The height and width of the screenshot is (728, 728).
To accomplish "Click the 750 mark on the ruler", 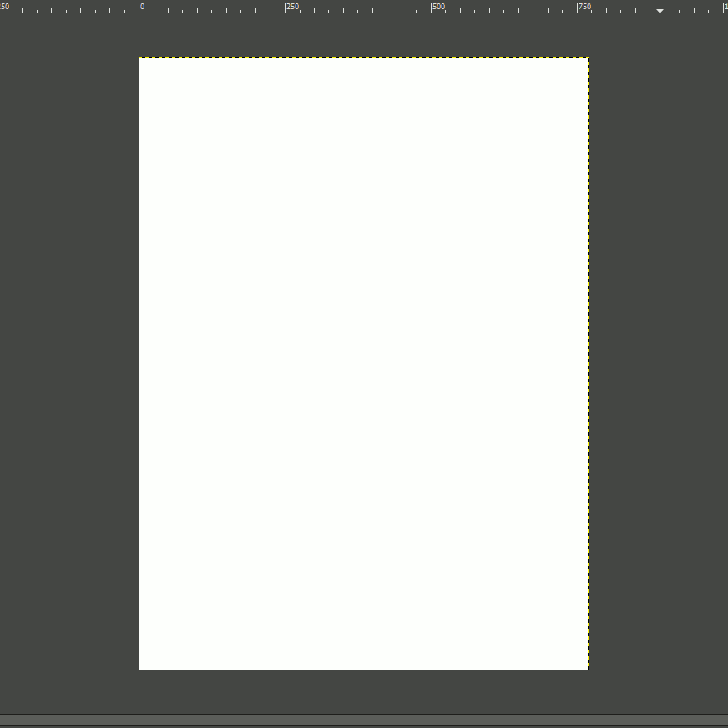I will coord(584,7).
